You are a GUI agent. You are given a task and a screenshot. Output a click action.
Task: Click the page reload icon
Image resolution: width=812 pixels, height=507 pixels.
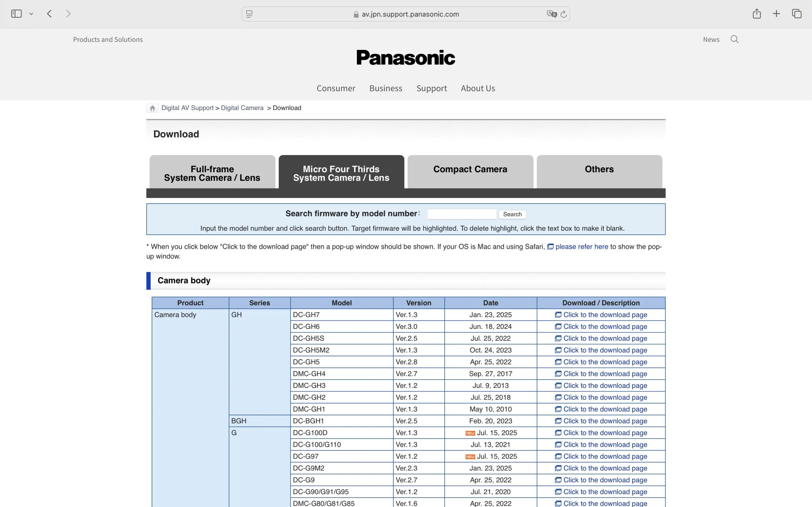pos(564,14)
